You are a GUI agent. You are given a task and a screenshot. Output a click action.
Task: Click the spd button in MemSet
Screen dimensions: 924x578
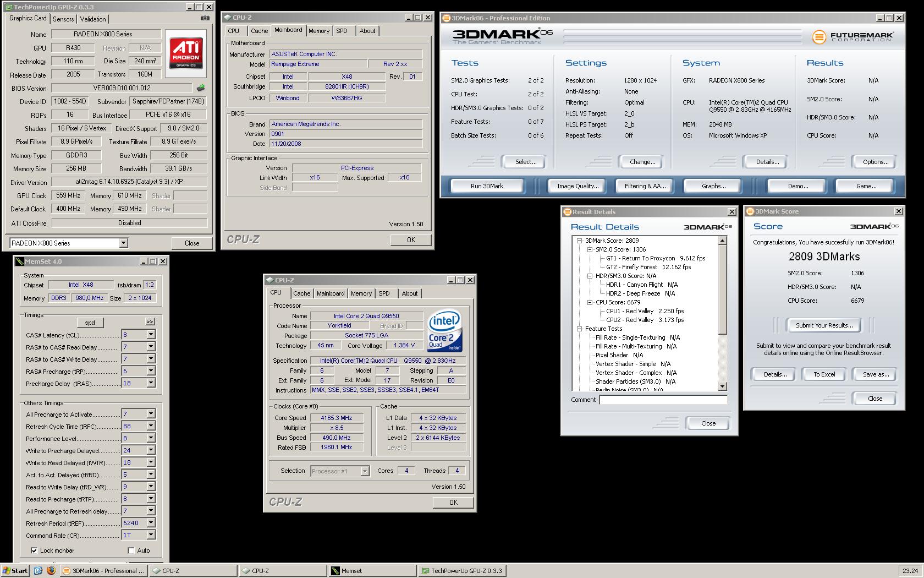[x=90, y=323]
